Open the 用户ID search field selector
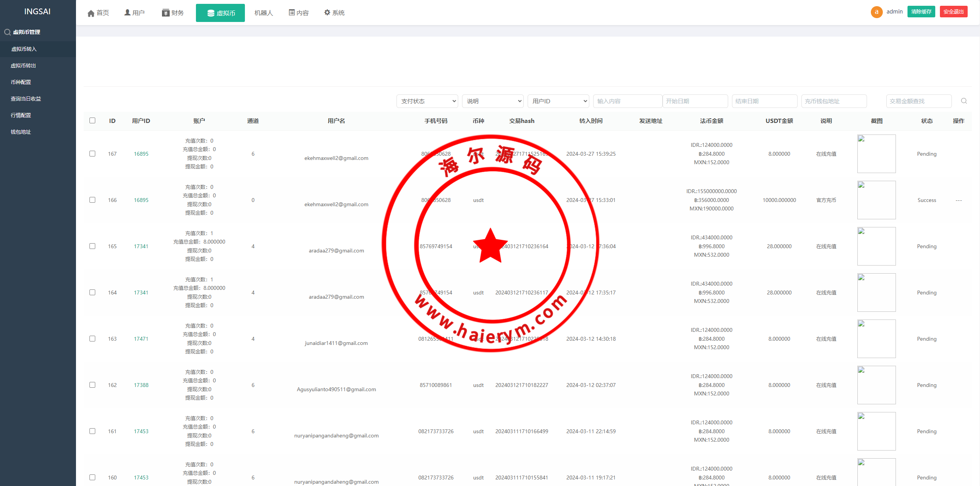980x486 pixels. [x=558, y=101]
